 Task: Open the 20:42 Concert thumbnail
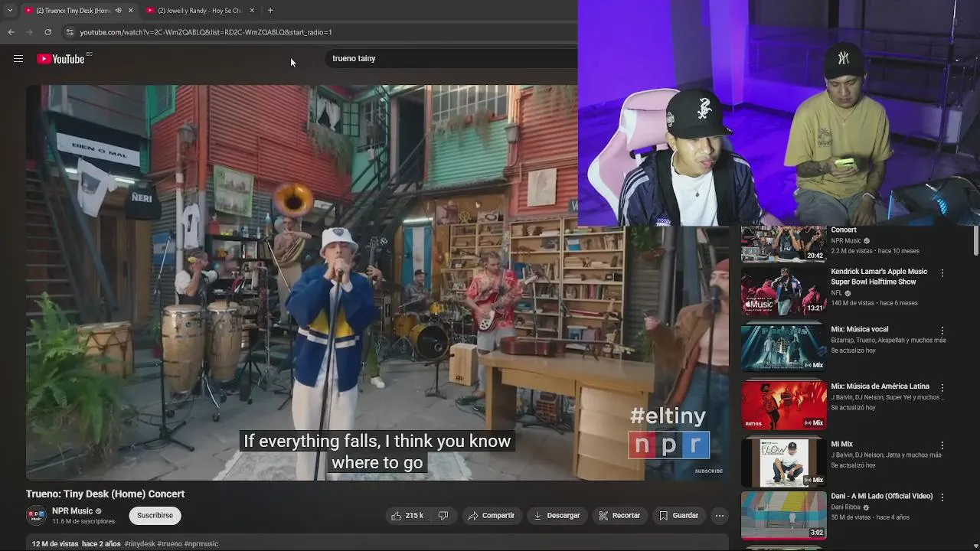click(783, 243)
